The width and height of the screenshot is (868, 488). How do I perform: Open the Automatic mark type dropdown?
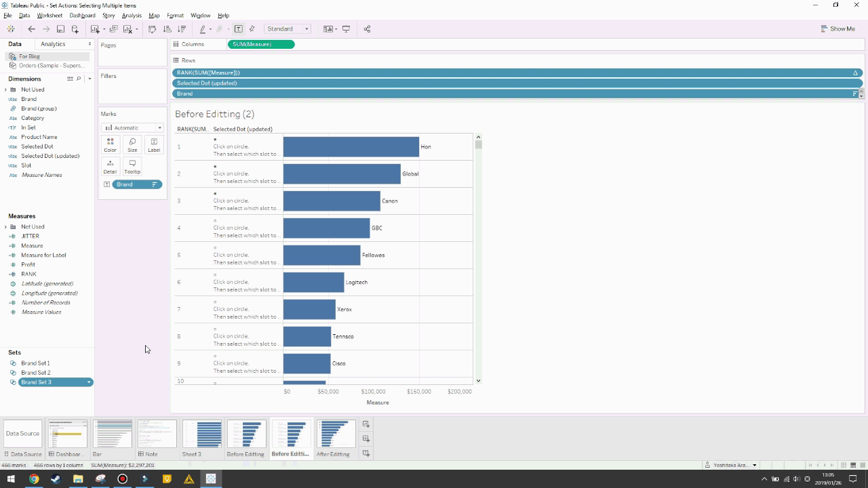click(132, 127)
